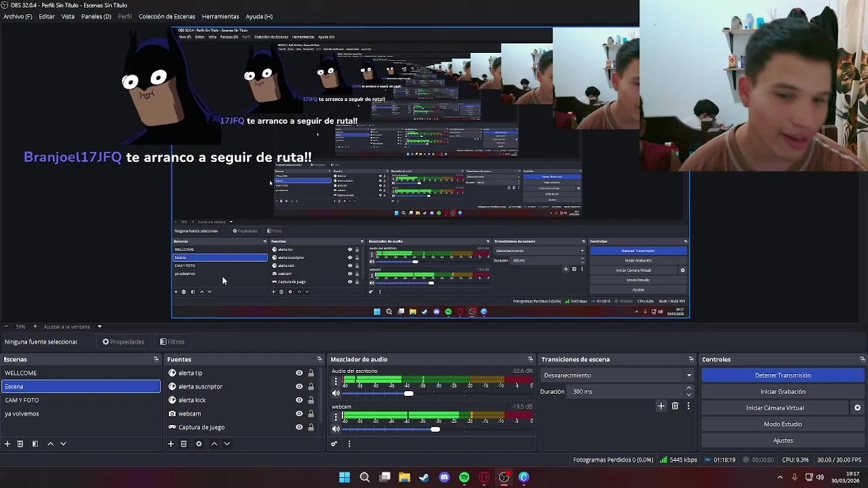The width and height of the screenshot is (868, 488).
Task: Open the Colección de Escenas menu
Action: pos(167,16)
